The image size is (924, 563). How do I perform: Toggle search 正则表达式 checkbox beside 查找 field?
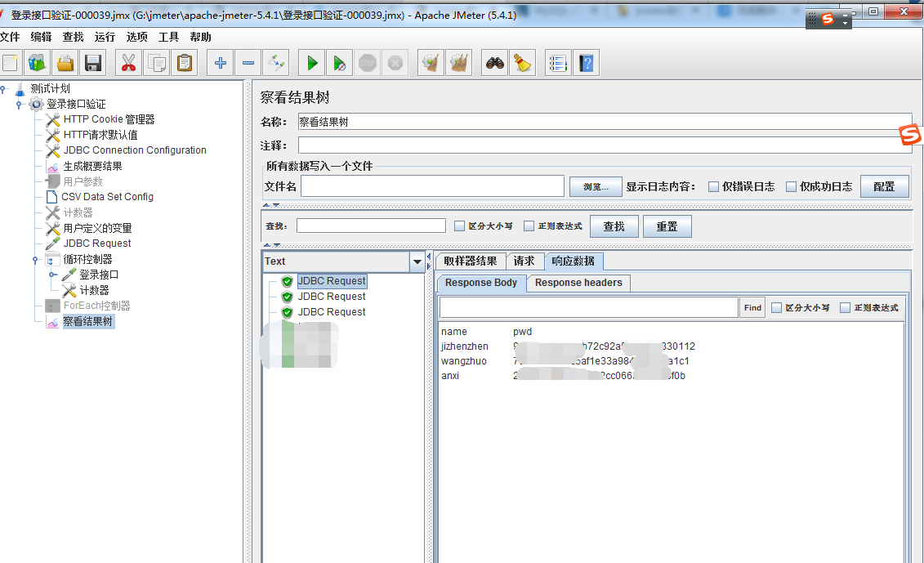pyautogui.click(x=529, y=226)
